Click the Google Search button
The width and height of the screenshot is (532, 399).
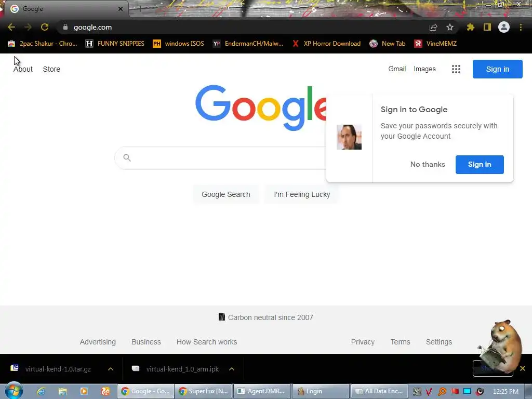pyautogui.click(x=225, y=194)
